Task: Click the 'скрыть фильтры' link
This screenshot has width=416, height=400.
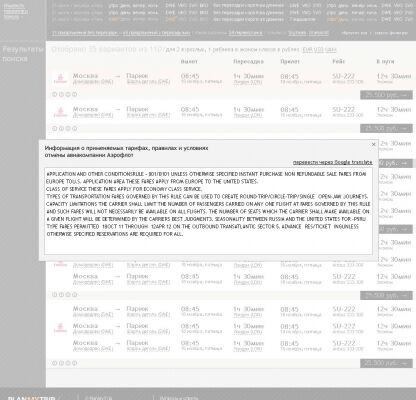Action: coord(391,33)
